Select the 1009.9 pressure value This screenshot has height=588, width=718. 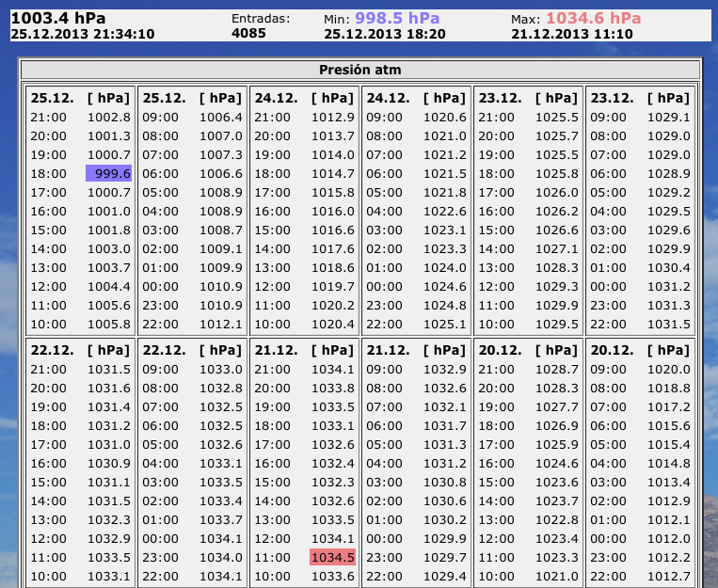click(221, 267)
